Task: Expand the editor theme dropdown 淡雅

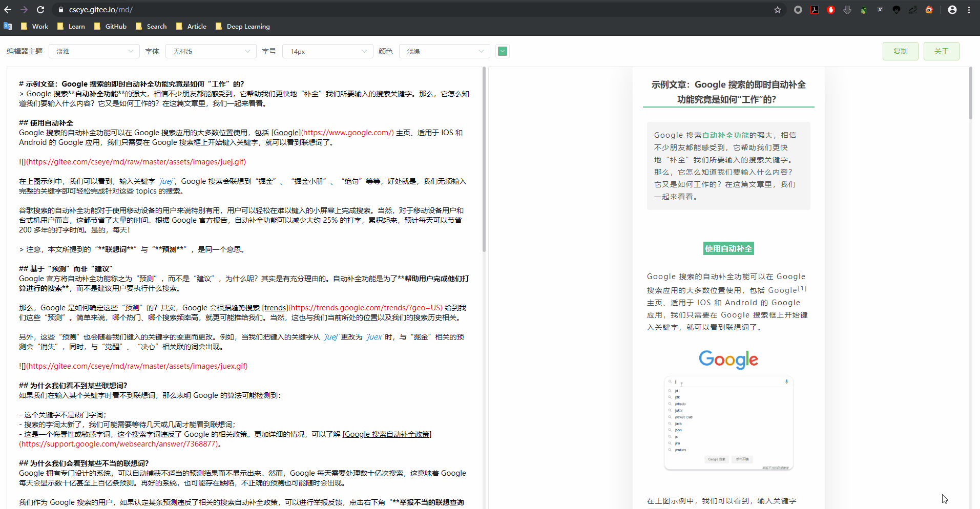Action: [x=94, y=51]
